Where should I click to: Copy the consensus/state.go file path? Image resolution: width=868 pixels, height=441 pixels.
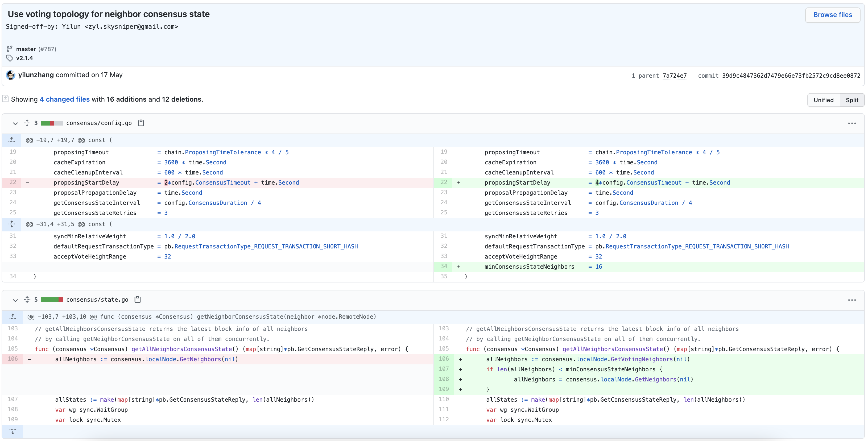point(138,299)
